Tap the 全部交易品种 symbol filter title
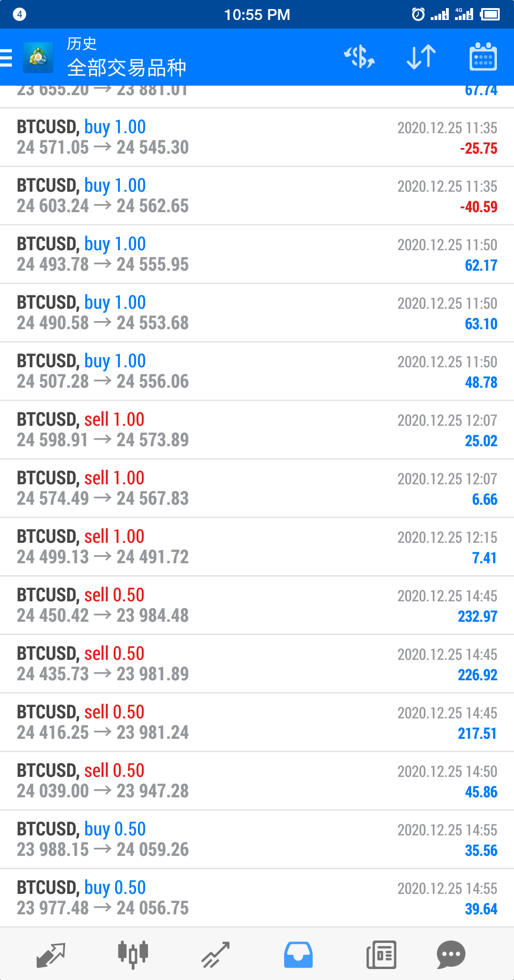This screenshot has width=514, height=980. 127,68
